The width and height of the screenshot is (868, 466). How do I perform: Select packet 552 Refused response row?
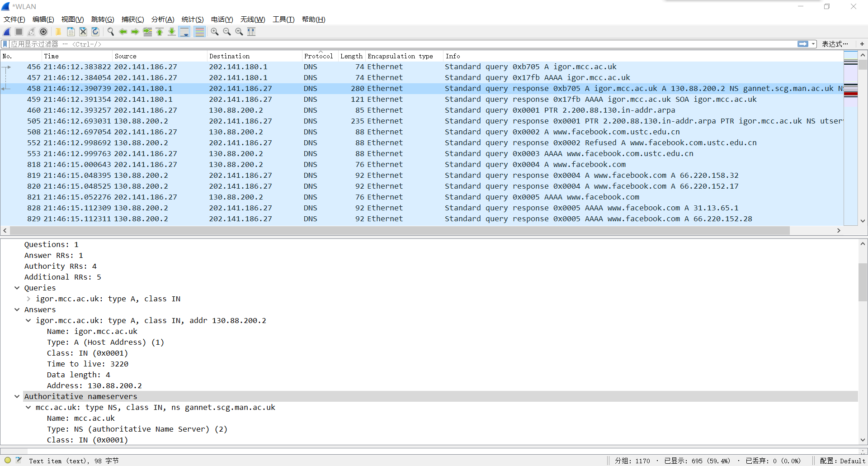pos(422,143)
